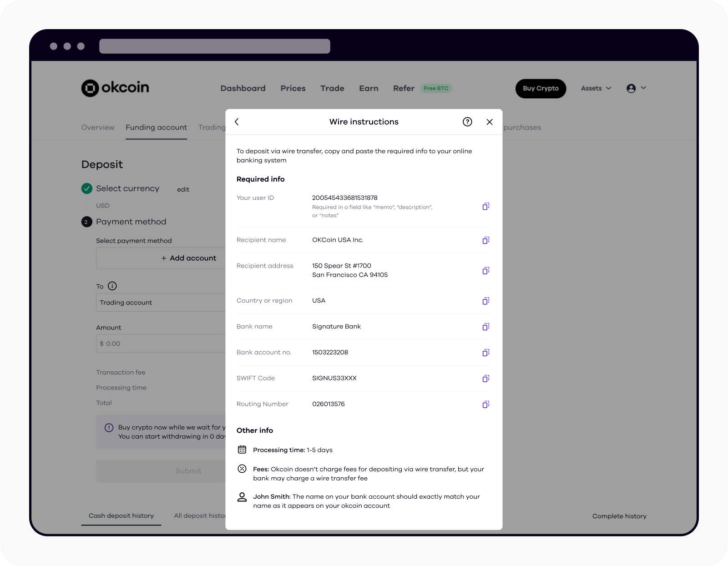This screenshot has width=728, height=566.
Task: Open help for Wire instructions
Action: click(x=467, y=121)
